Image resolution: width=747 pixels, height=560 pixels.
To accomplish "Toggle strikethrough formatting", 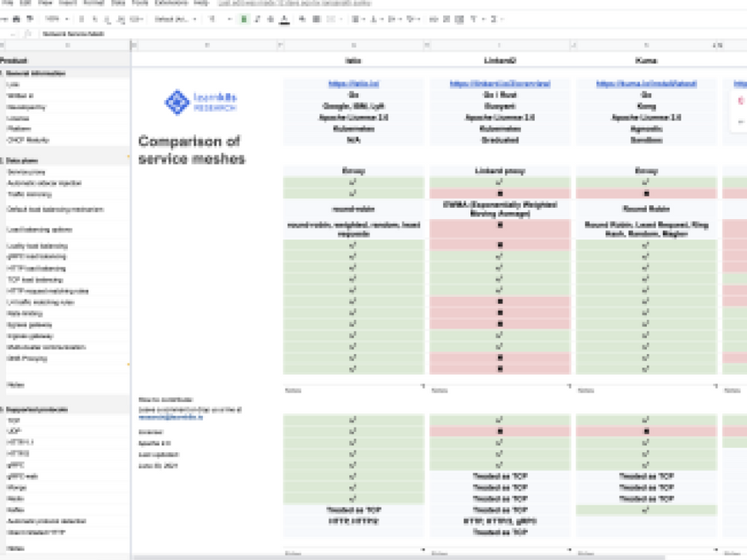I will click(271, 19).
